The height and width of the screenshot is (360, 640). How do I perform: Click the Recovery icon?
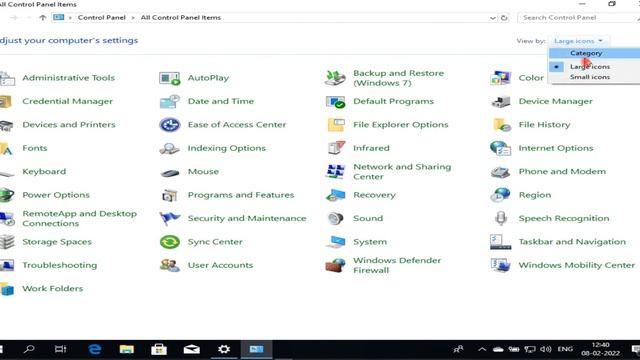[336, 195]
